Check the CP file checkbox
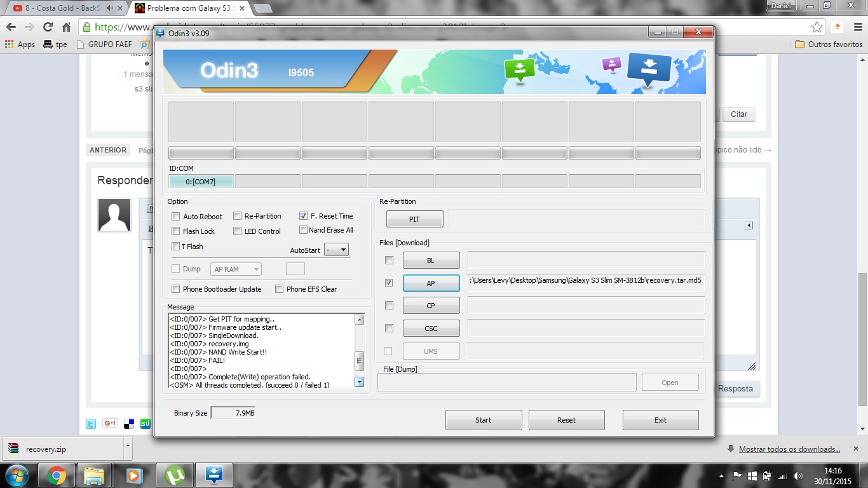This screenshot has height=488, width=868. click(x=390, y=306)
